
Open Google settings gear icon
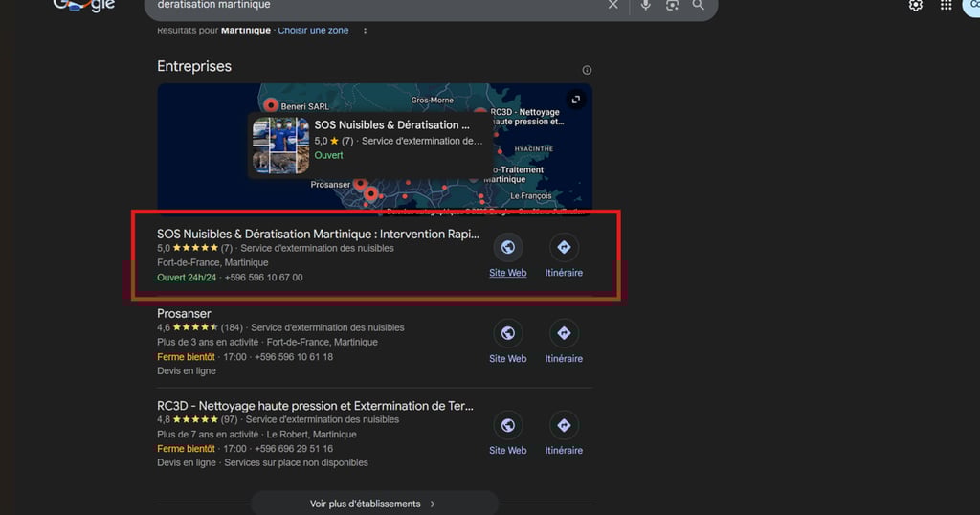tap(916, 6)
